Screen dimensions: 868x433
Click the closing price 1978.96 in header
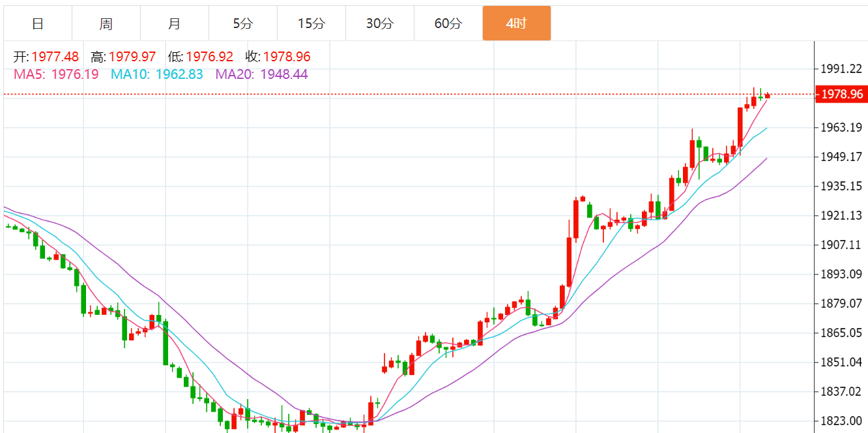(x=287, y=57)
